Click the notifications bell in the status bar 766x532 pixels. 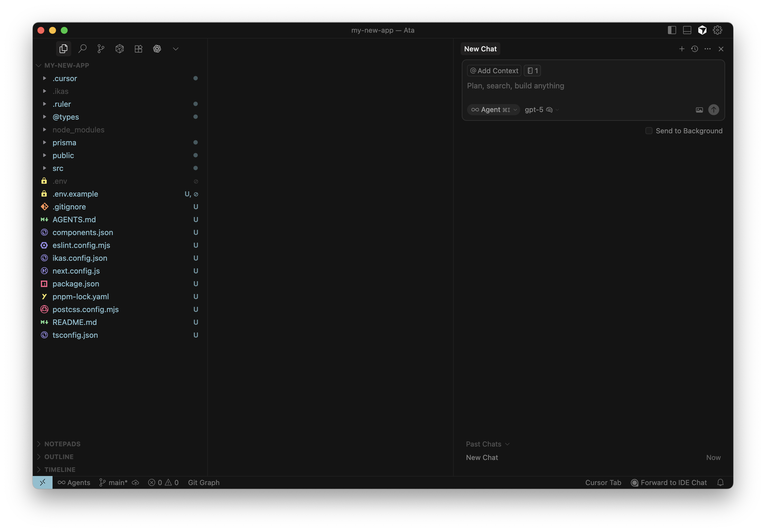pyautogui.click(x=721, y=482)
